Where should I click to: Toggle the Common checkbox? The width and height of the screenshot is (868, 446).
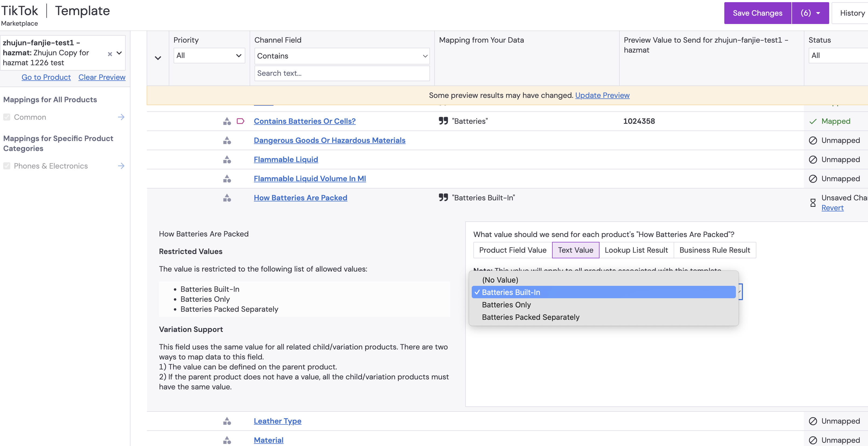pos(7,117)
